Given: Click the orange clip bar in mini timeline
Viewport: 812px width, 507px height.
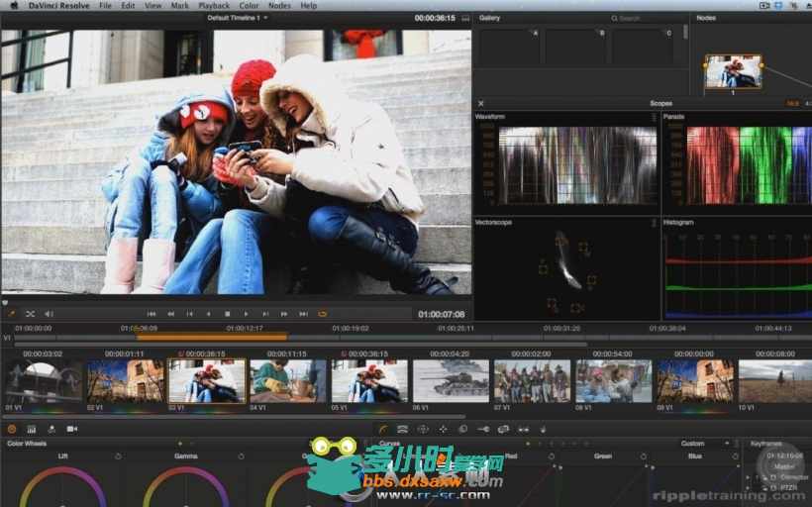Looking at the screenshot, I should [x=211, y=337].
